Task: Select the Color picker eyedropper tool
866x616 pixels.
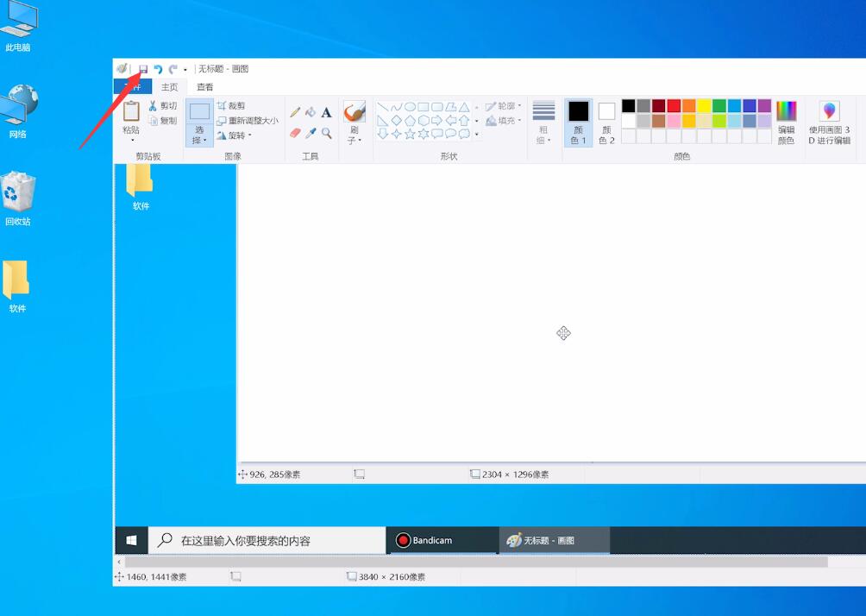Action: tap(311, 133)
